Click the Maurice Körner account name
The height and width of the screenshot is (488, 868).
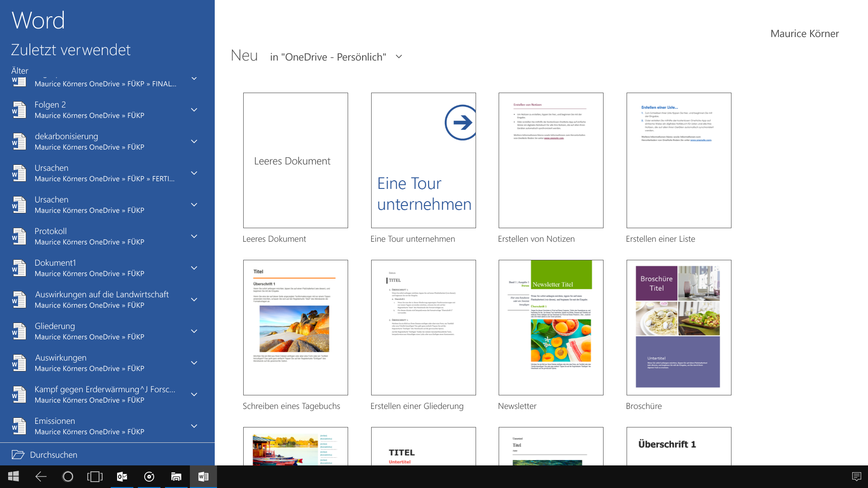[x=804, y=33]
